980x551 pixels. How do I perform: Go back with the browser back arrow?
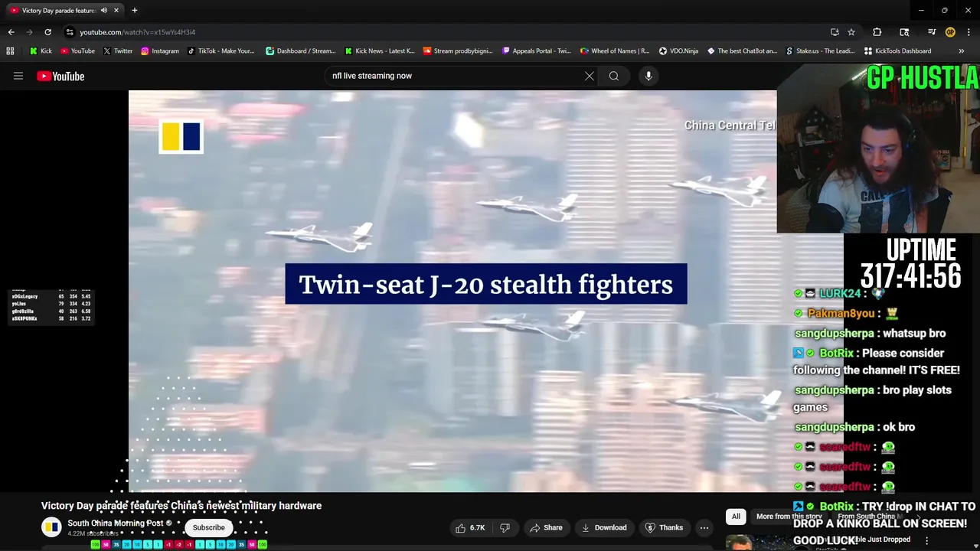pyautogui.click(x=11, y=32)
